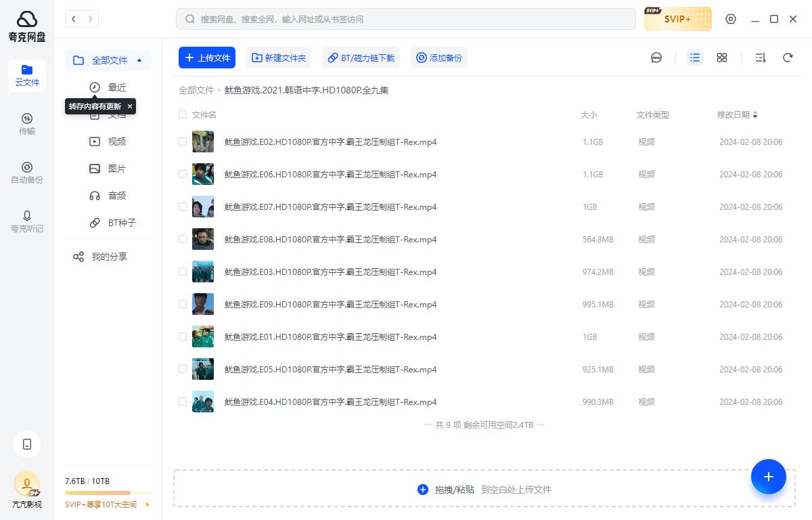Image resolution: width=812 pixels, height=520 pixels.
Task: Open the sort options icon
Action: coord(760,58)
